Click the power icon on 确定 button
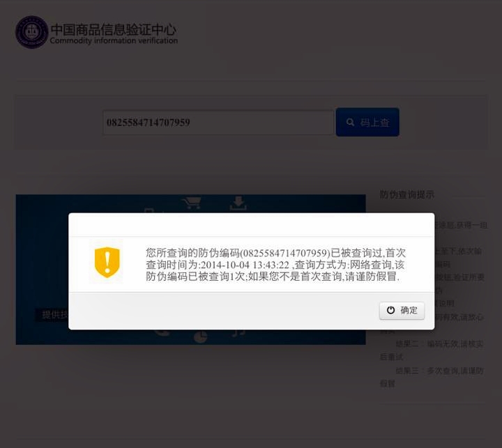Image resolution: width=502 pixels, height=448 pixels. coord(390,310)
